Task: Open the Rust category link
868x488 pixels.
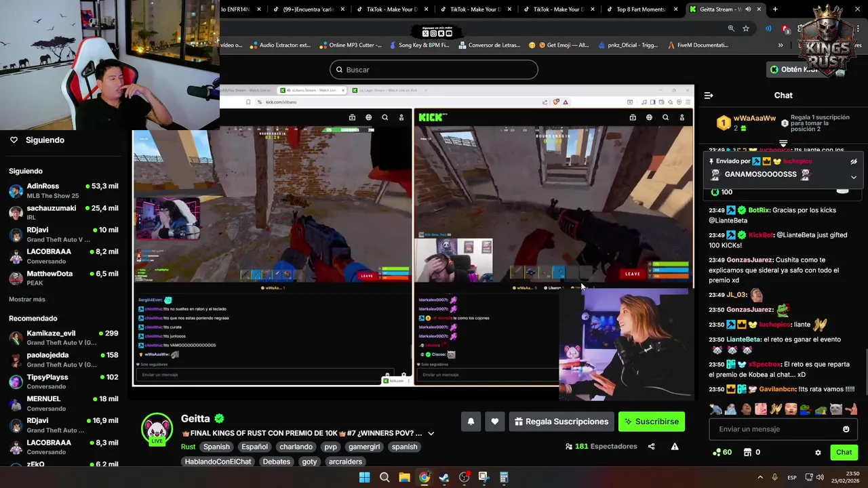Action: [188, 447]
